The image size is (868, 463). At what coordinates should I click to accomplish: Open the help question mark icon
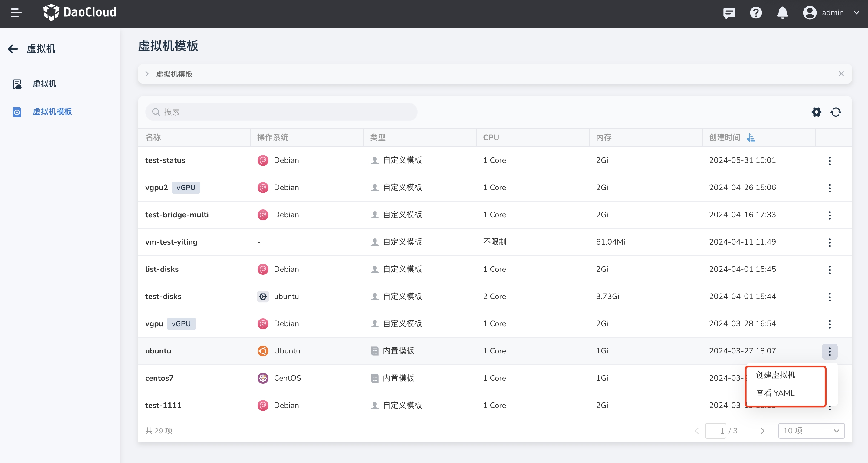tap(756, 13)
